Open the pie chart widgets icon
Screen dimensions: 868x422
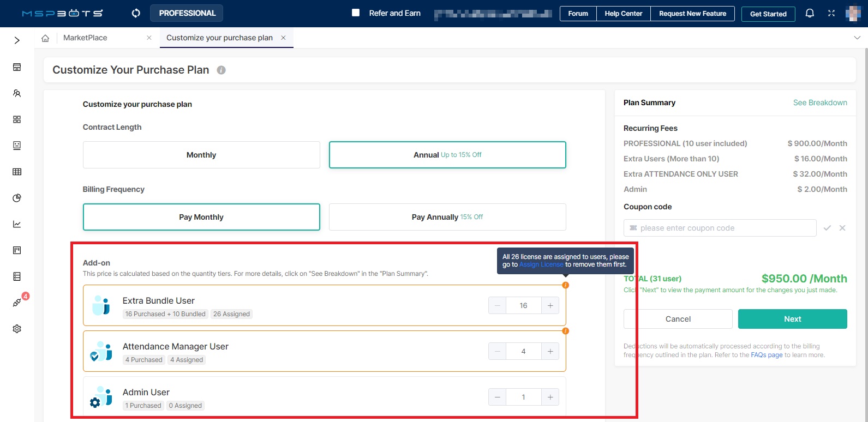pyautogui.click(x=17, y=198)
